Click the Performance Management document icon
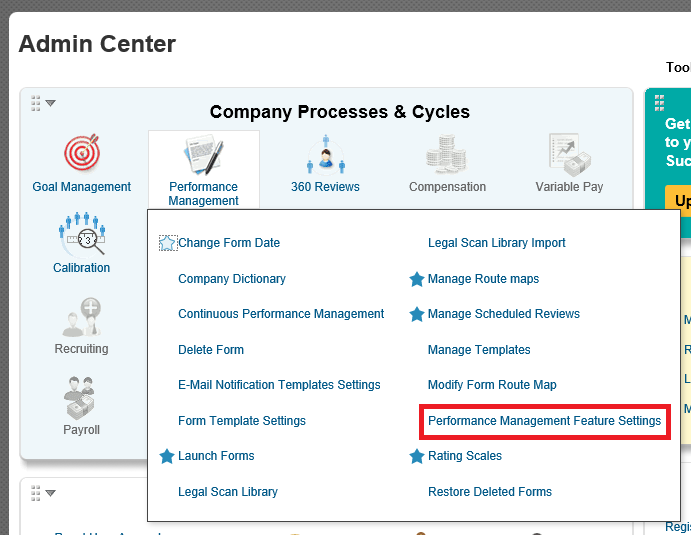Screen dimensions: 691x535 click(x=204, y=154)
